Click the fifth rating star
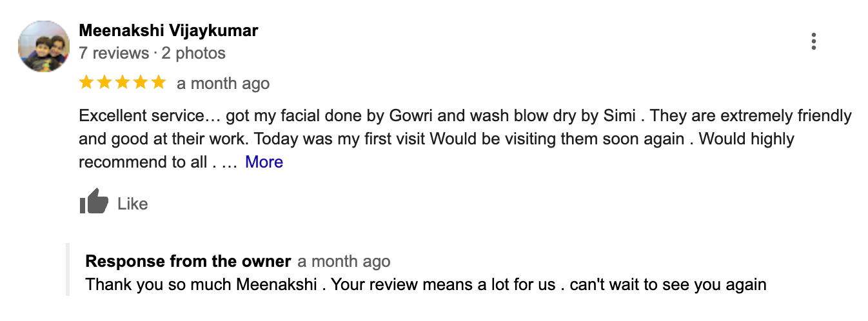868x321 pixels. [x=158, y=83]
